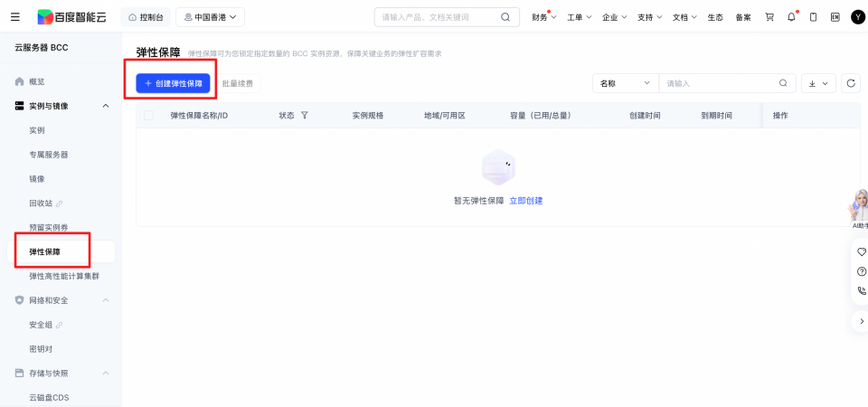Refresh the table list
868x407 pixels.
pos(851,83)
